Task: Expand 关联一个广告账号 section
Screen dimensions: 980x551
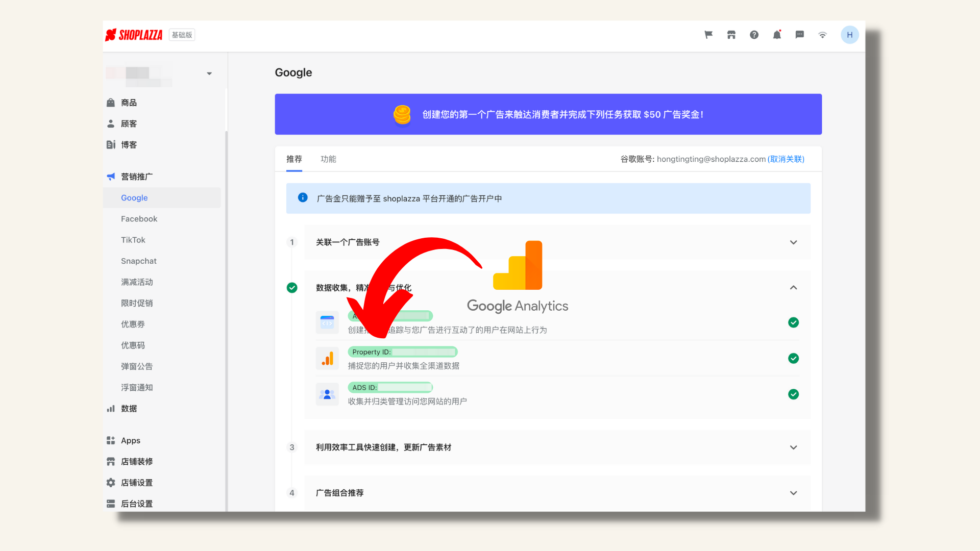Action: pyautogui.click(x=794, y=242)
